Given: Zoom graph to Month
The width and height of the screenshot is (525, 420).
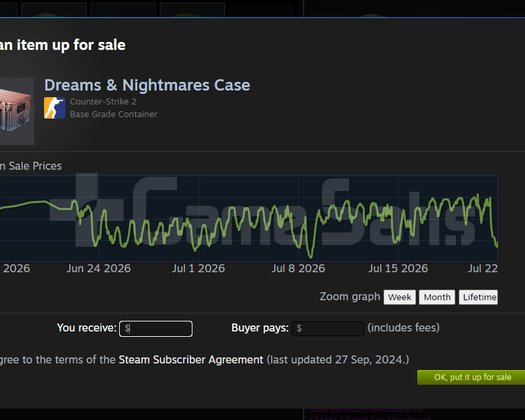Looking at the screenshot, I should 437,297.
